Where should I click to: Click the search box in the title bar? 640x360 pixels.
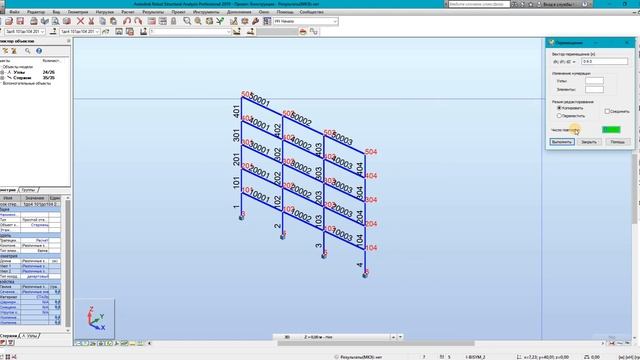pyautogui.click(x=479, y=4)
